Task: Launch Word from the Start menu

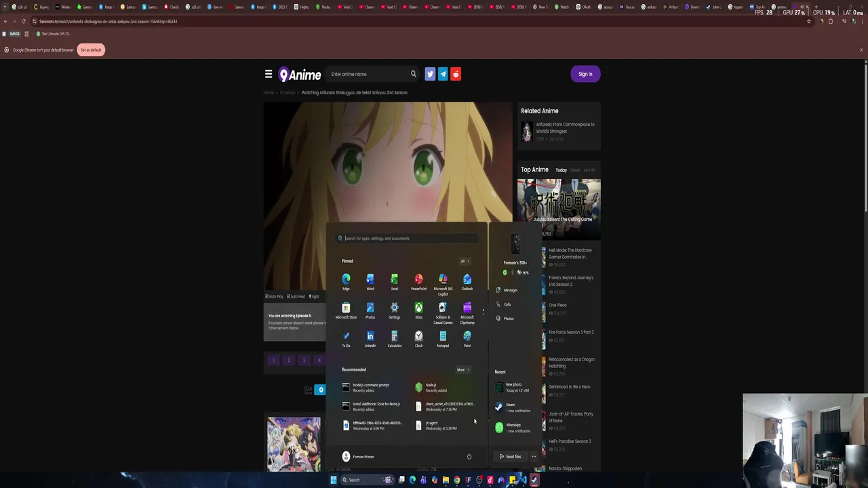Action: coord(370,281)
